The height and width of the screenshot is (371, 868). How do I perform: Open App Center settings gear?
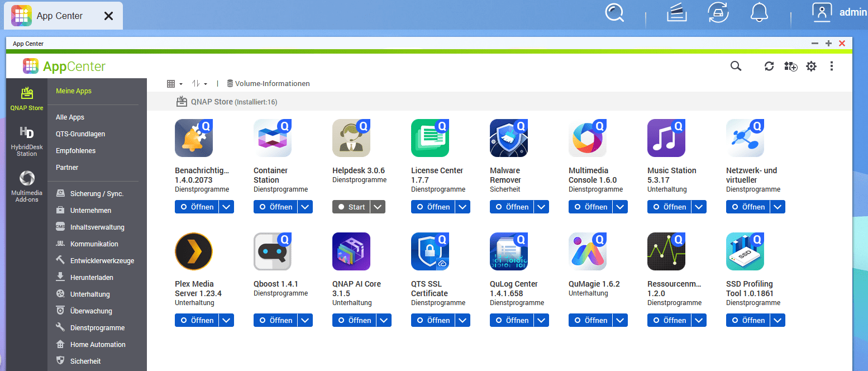coord(811,66)
